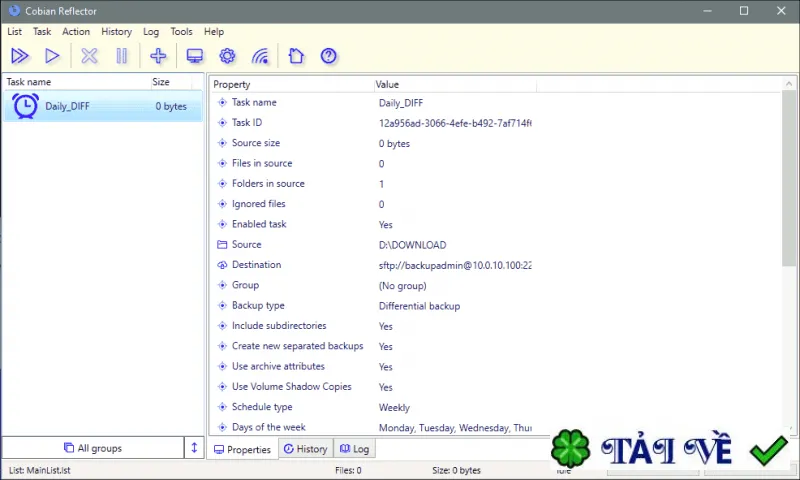800x480 pixels.
Task: Open the Action menu
Action: pos(76,32)
